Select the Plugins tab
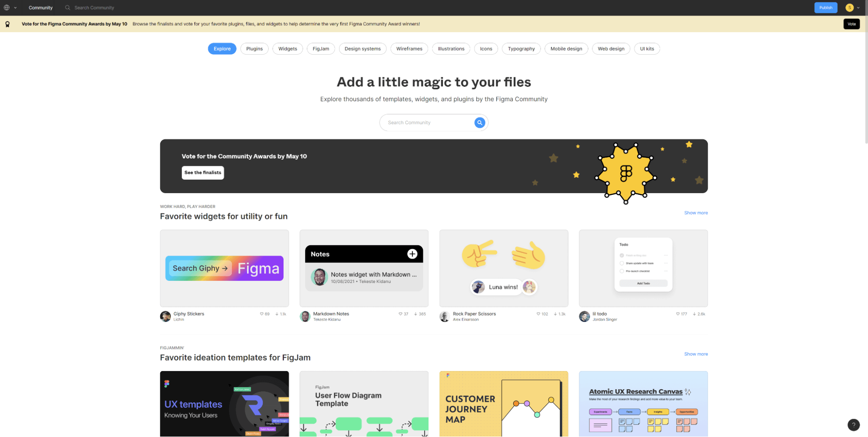The width and height of the screenshot is (868, 437). tap(254, 49)
